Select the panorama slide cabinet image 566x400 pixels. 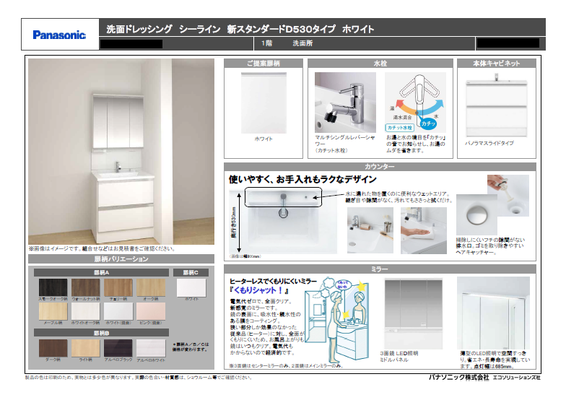pyautogui.click(x=497, y=105)
